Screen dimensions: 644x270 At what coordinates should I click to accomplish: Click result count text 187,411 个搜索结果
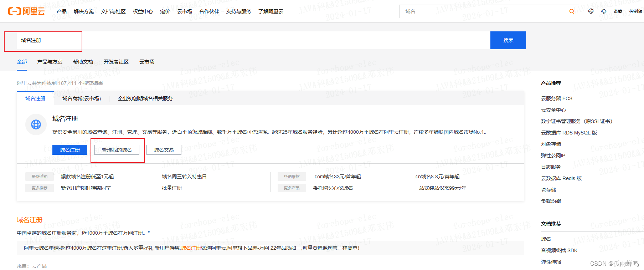(x=81, y=83)
